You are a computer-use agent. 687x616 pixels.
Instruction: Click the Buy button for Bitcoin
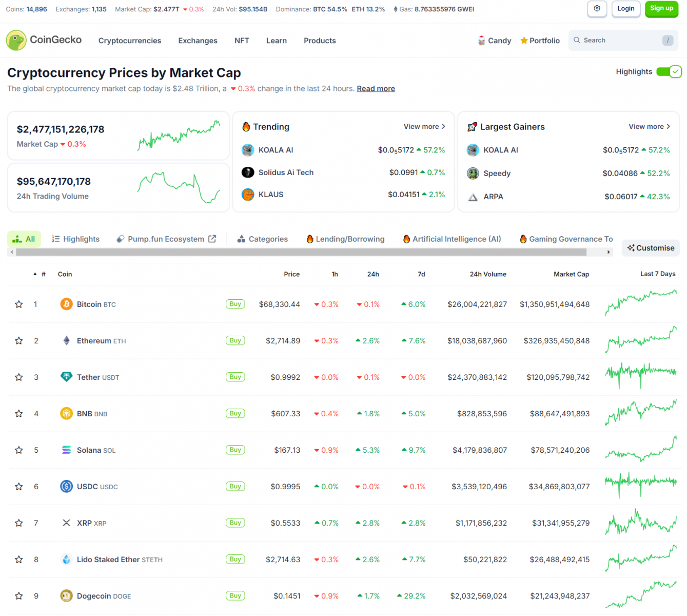235,304
